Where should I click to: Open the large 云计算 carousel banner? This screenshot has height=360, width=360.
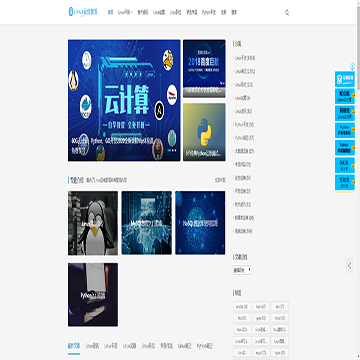(124, 100)
